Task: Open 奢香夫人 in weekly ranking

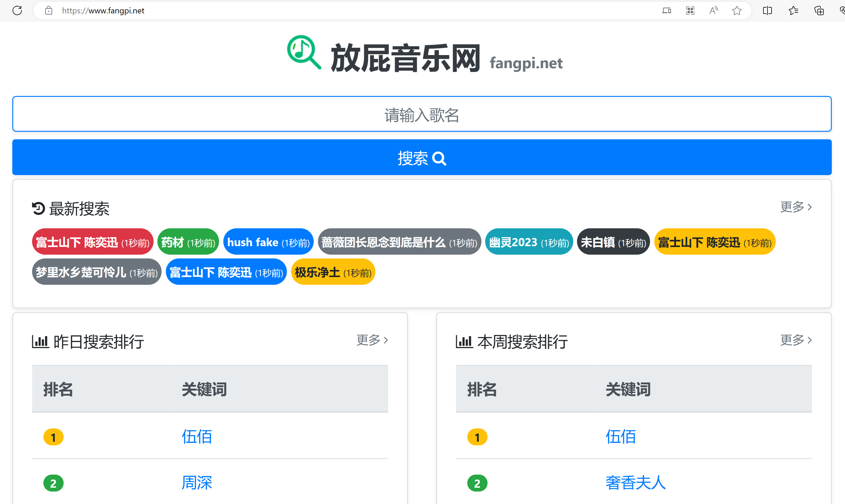Action: coord(635,483)
